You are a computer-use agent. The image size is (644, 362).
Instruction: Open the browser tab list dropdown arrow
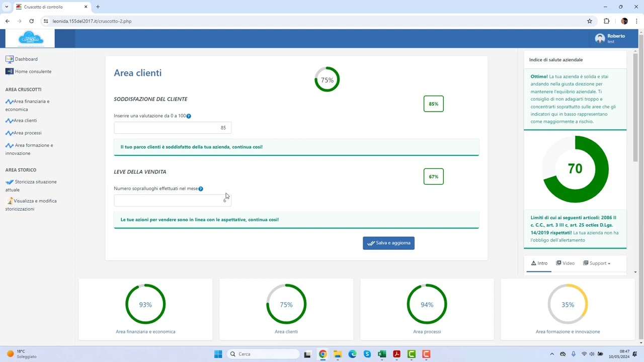coord(7,7)
